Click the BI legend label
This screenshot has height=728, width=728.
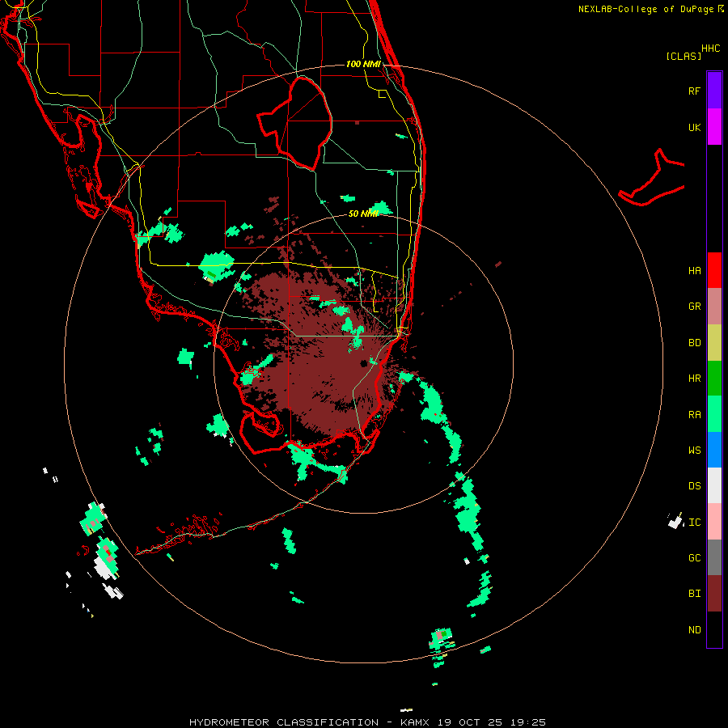[x=694, y=594]
